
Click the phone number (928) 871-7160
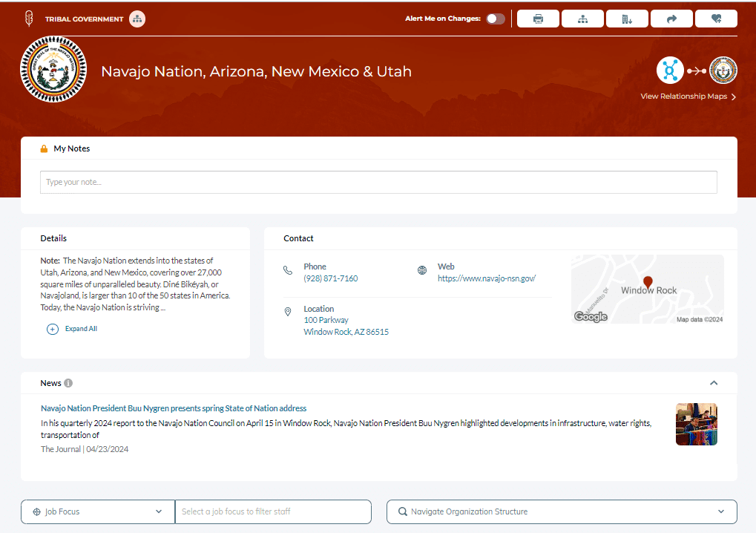click(x=330, y=278)
